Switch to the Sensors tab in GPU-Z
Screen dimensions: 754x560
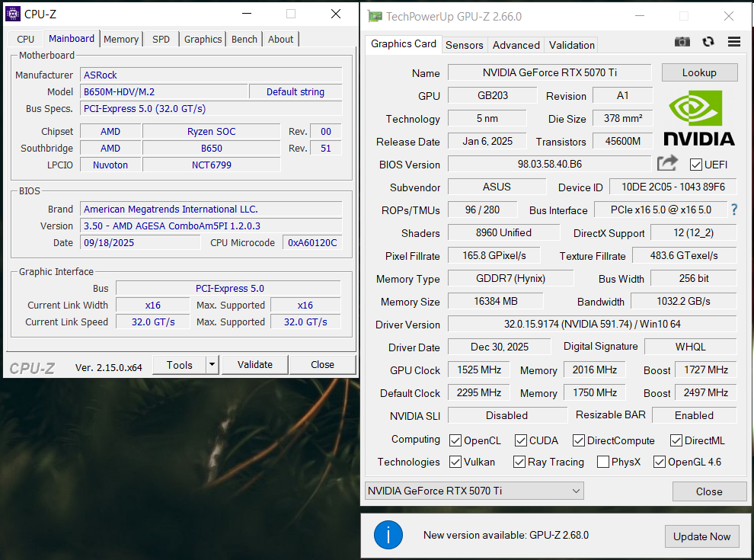464,45
